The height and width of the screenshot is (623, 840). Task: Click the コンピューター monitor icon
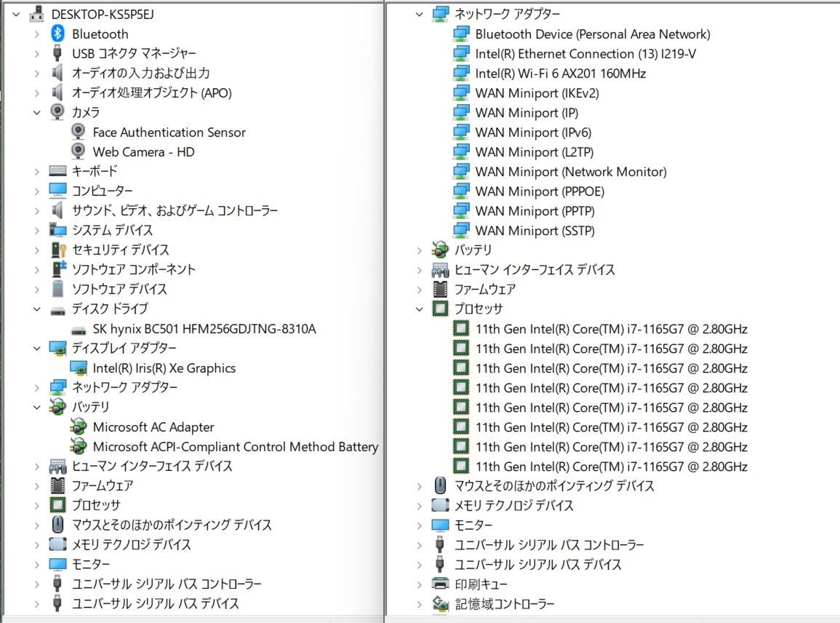pyautogui.click(x=57, y=191)
